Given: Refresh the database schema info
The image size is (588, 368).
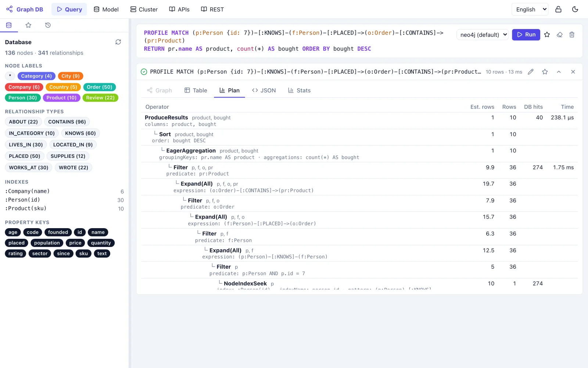Looking at the screenshot, I should [118, 42].
